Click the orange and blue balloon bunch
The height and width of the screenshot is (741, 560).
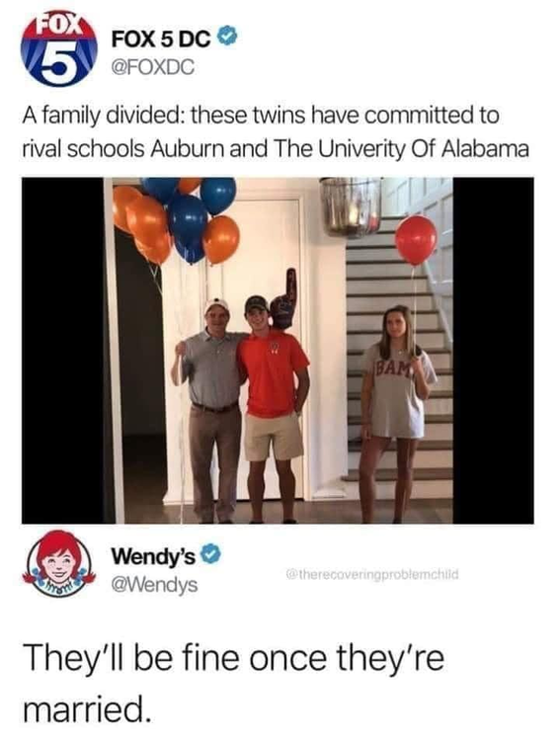tap(176, 220)
